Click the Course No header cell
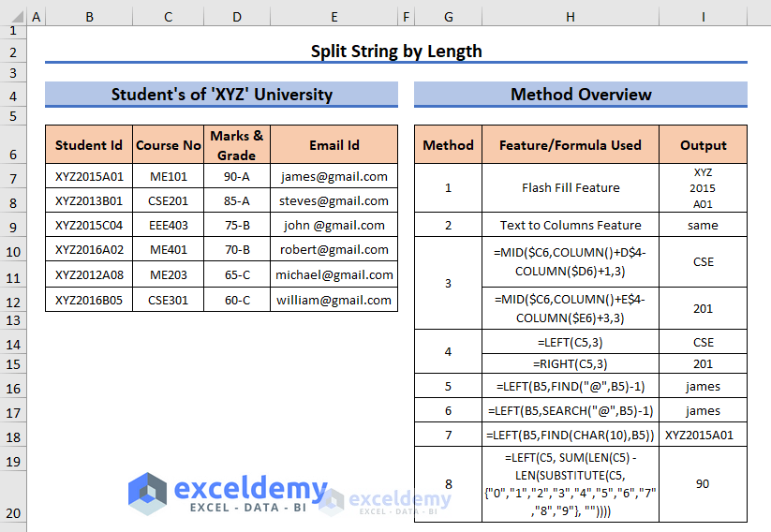The image size is (771, 532). [x=169, y=144]
